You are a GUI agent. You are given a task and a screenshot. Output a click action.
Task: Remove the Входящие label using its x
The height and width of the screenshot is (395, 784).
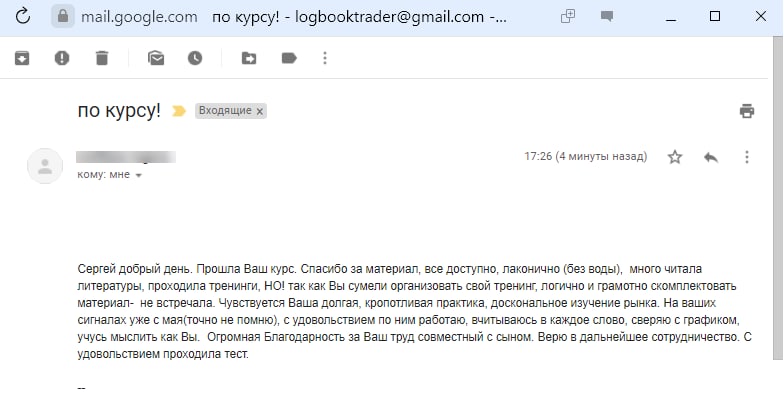click(260, 112)
